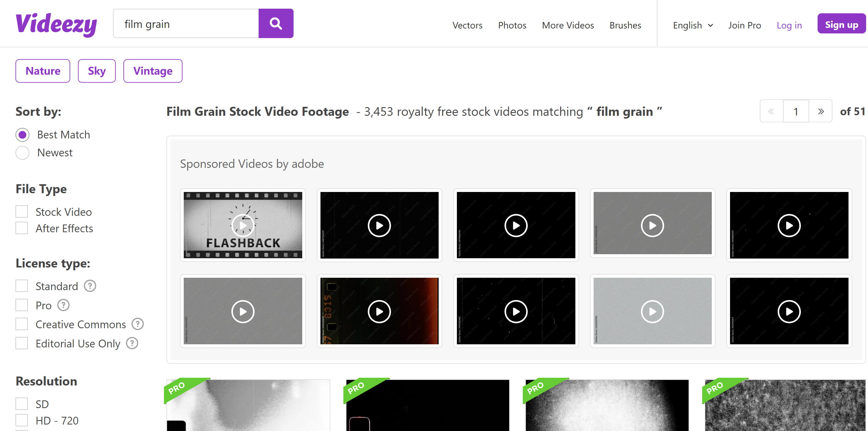Click help icon beside Creative Commons

(137, 324)
